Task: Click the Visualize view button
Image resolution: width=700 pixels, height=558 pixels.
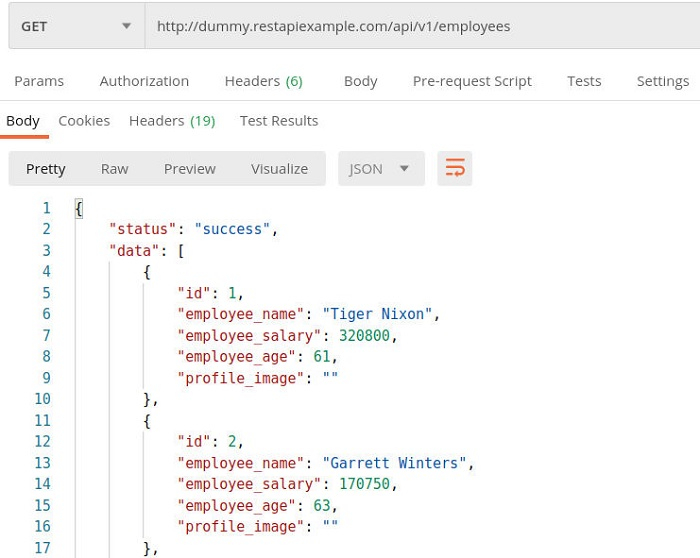Action: pyautogui.click(x=279, y=169)
